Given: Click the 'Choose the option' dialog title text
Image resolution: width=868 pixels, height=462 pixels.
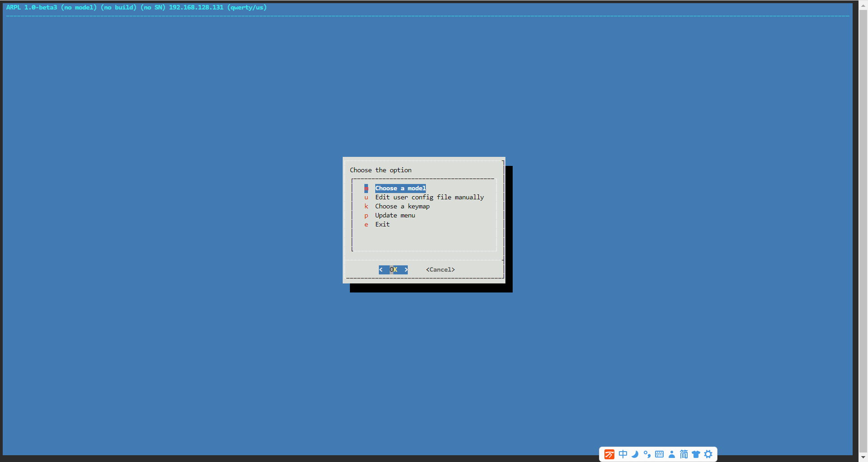Looking at the screenshot, I should pyautogui.click(x=381, y=170).
